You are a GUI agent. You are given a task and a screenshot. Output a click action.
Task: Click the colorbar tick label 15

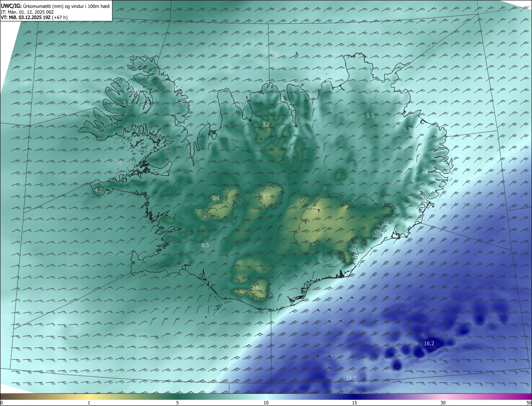[x=355, y=403]
